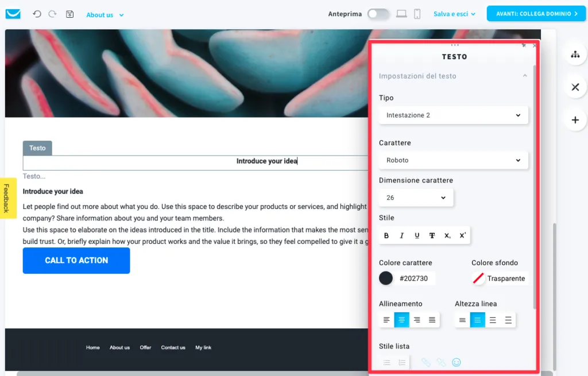
Task: Set alignment to right-aligned
Action: (x=417, y=320)
